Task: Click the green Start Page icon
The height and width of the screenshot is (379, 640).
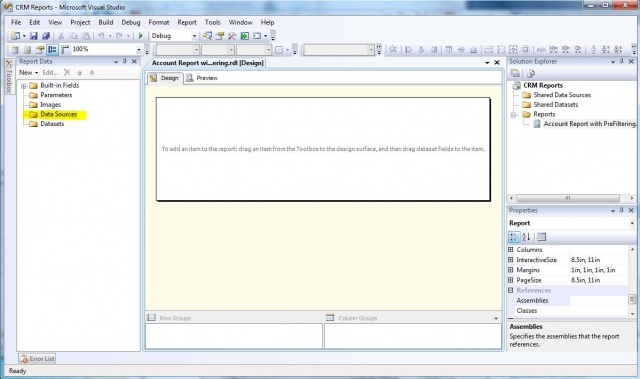Action: pos(244,36)
